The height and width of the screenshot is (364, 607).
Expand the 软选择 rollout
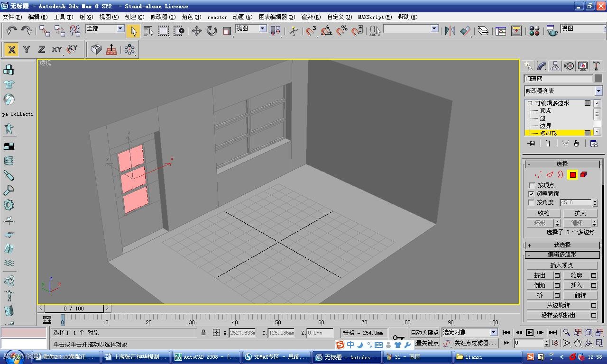coord(562,245)
